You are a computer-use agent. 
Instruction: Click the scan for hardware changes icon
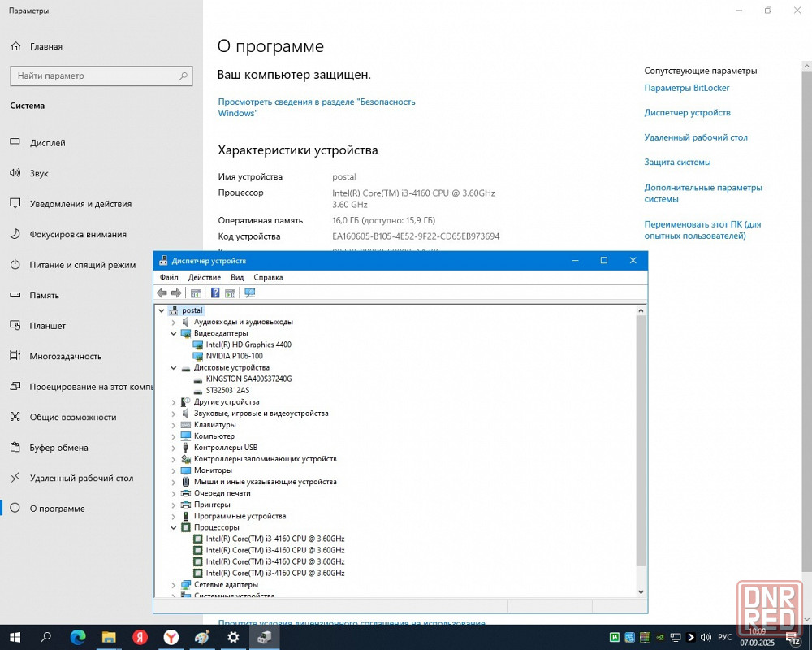[x=249, y=292]
